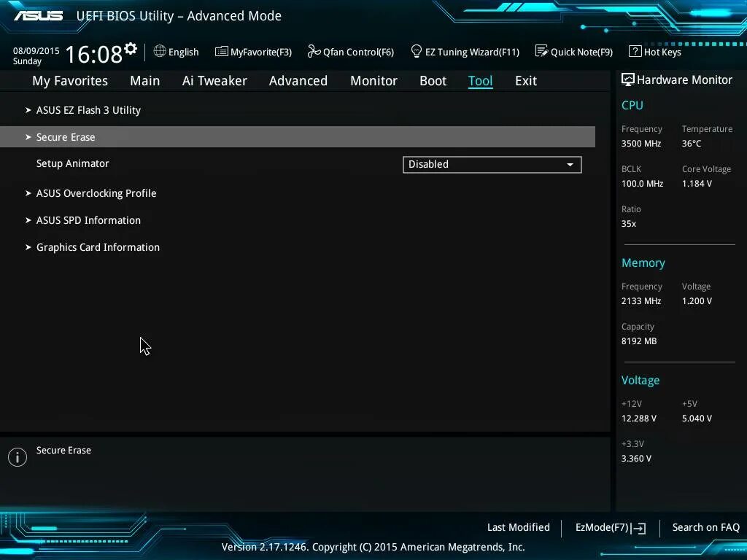This screenshot has width=747, height=560.
Task: Open MyFavorite(F3) list icon
Action: click(x=222, y=51)
